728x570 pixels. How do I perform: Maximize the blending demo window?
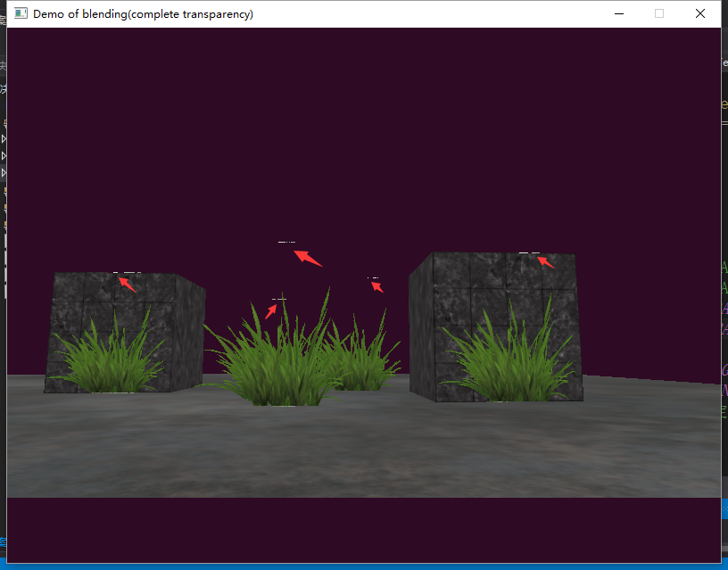[658, 13]
